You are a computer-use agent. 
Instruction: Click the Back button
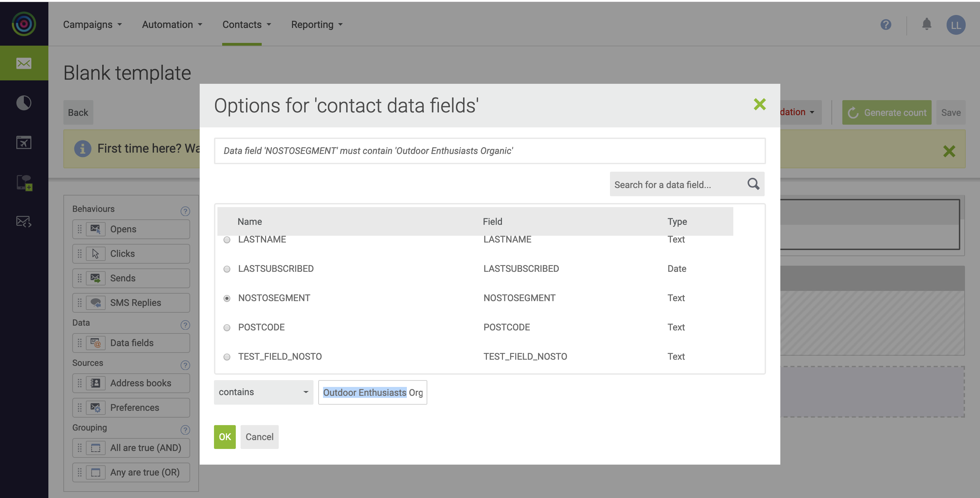pos(78,113)
